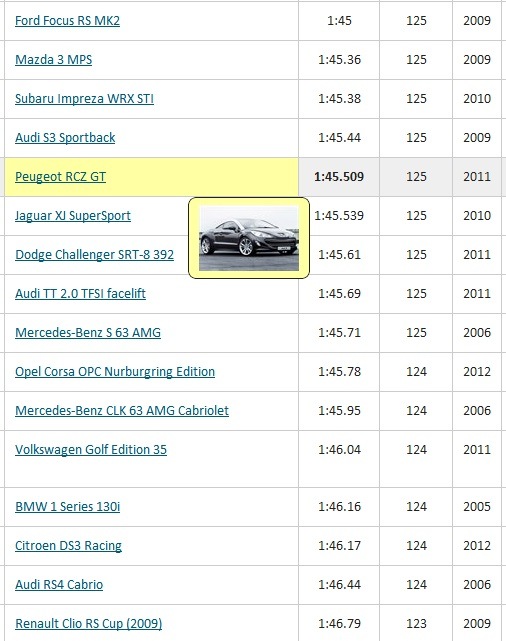Open the Audi S3 Sportback link

pyautogui.click(x=65, y=138)
